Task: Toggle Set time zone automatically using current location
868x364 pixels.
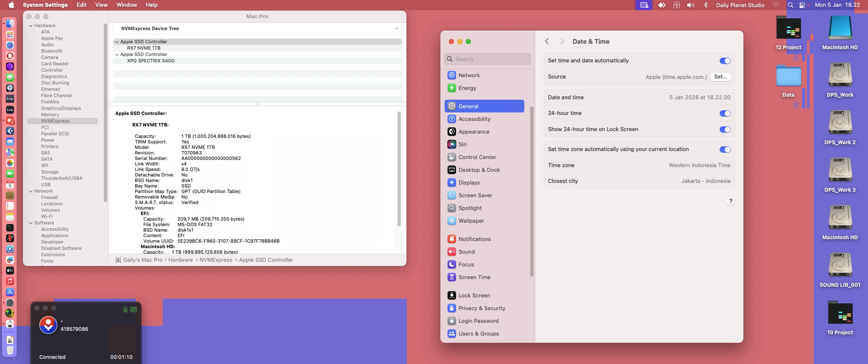Action: [x=725, y=149]
